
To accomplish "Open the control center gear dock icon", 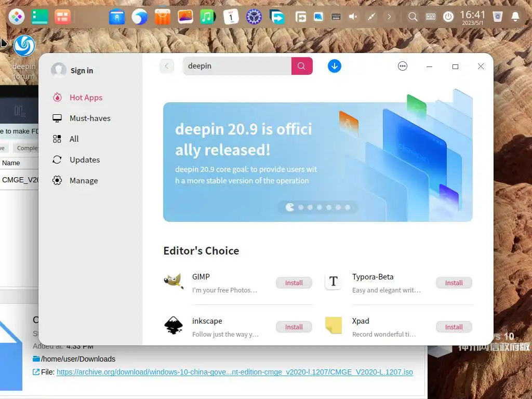I will (254, 16).
